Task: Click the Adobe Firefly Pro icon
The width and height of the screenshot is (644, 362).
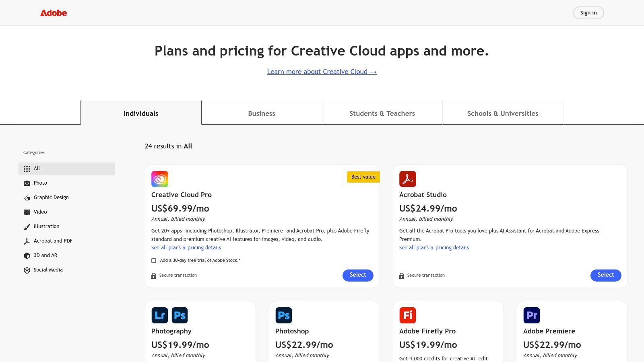Action: click(407, 315)
